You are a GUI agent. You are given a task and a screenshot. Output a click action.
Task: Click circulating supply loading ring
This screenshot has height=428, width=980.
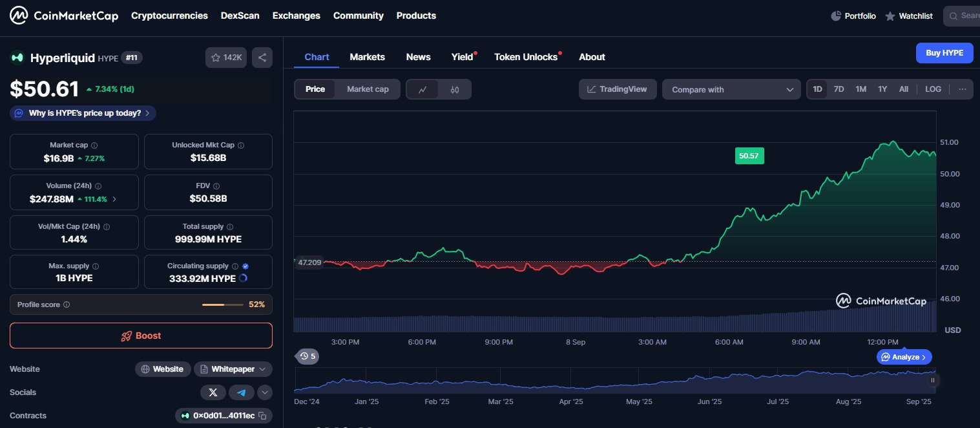(243, 278)
